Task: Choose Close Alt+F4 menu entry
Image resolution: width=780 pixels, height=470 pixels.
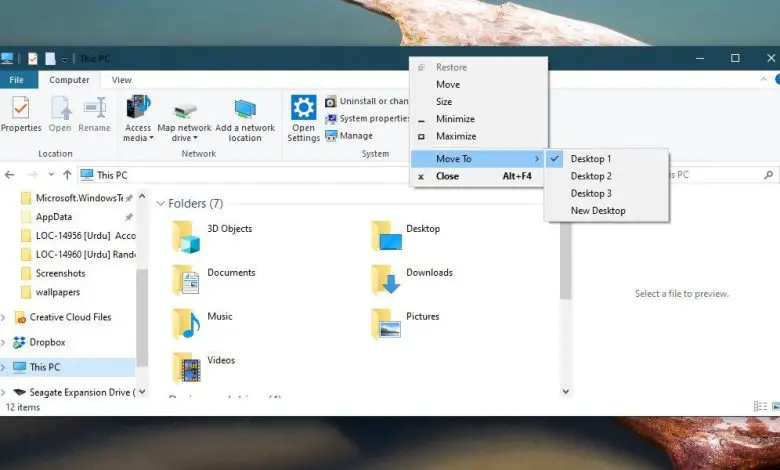Action: coord(478,176)
